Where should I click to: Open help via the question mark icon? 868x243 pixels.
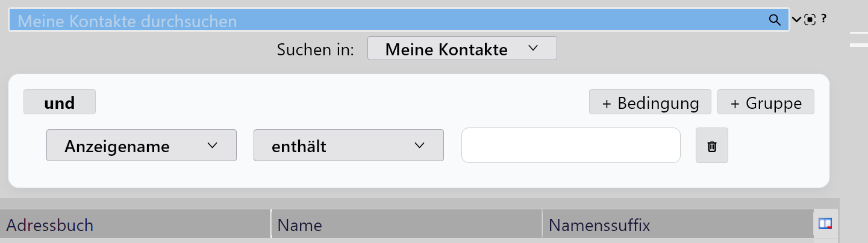coord(823,19)
